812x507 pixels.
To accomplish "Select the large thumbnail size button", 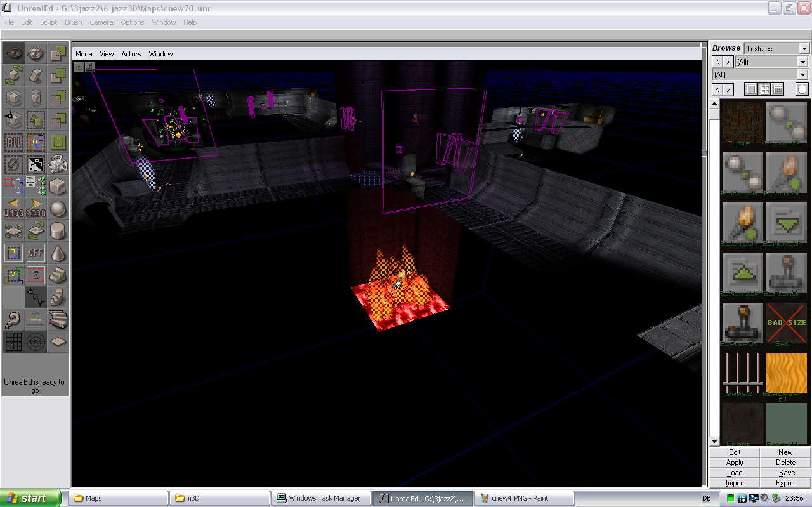I will (x=751, y=89).
